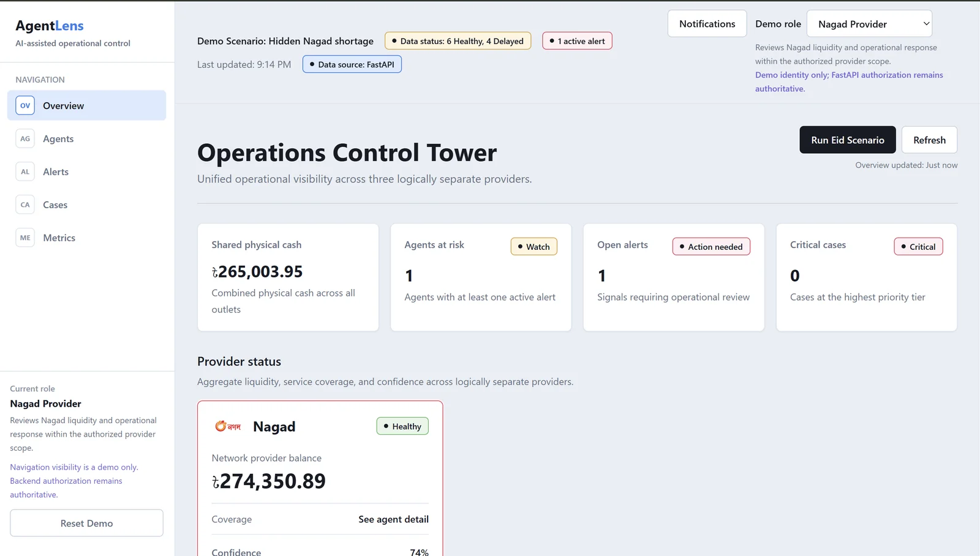This screenshot has width=980, height=556.
Task: Click the Last updated: 9:14 PM text
Action: 244,64
